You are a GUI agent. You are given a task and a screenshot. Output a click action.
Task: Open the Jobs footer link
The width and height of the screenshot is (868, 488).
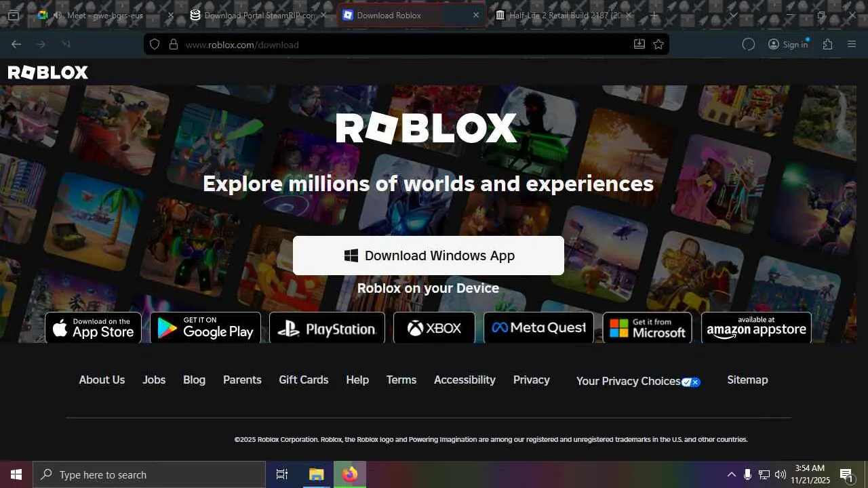click(154, 380)
